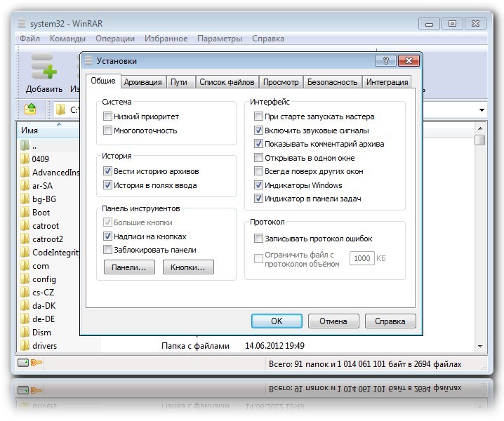The image size is (504, 421).
Task: Check При старте запускать мастера
Action: pyautogui.click(x=258, y=116)
